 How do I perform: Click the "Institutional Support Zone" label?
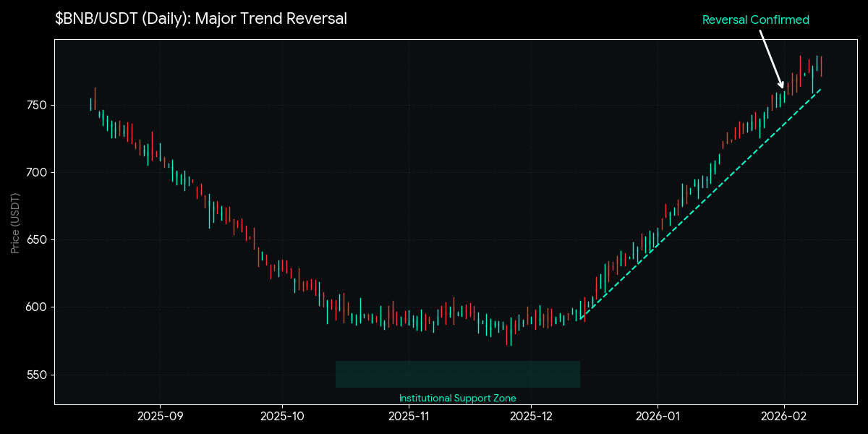click(458, 399)
